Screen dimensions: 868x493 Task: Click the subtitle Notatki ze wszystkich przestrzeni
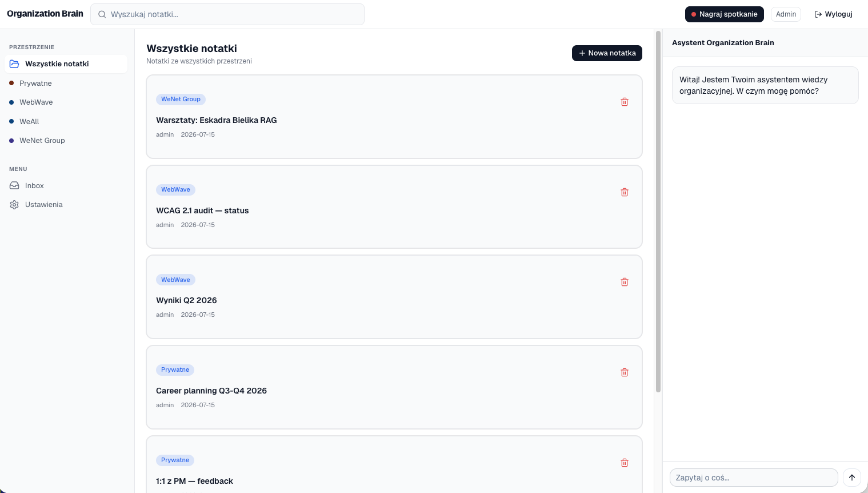(199, 61)
